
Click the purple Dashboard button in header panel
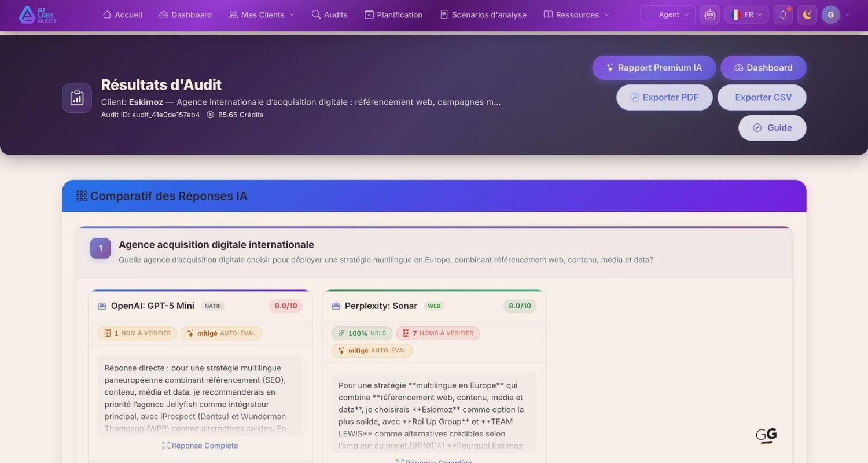coord(763,68)
